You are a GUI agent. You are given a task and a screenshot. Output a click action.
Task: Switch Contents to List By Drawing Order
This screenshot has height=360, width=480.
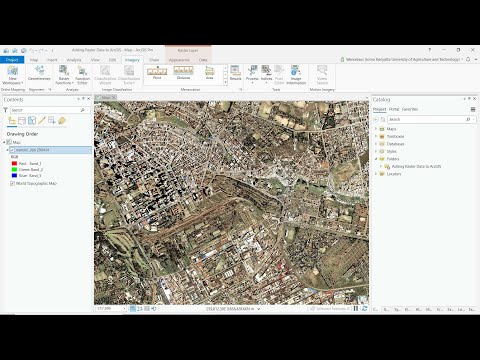tap(12, 121)
